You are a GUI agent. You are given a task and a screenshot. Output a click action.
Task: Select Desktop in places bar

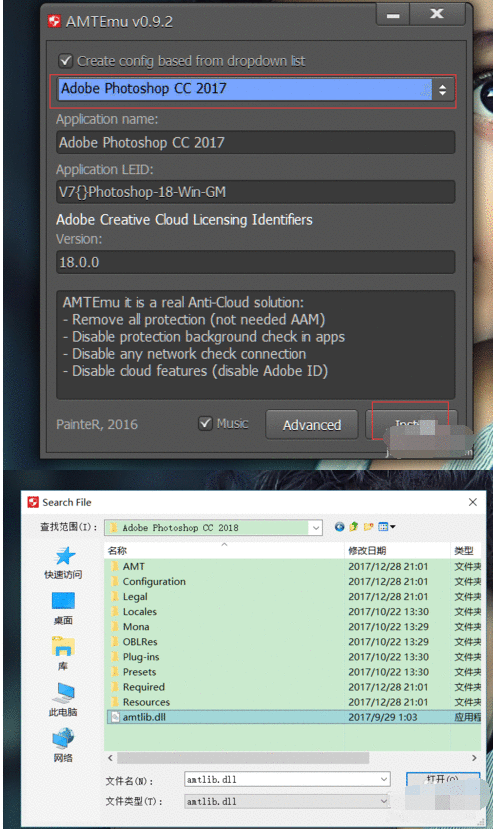63,609
